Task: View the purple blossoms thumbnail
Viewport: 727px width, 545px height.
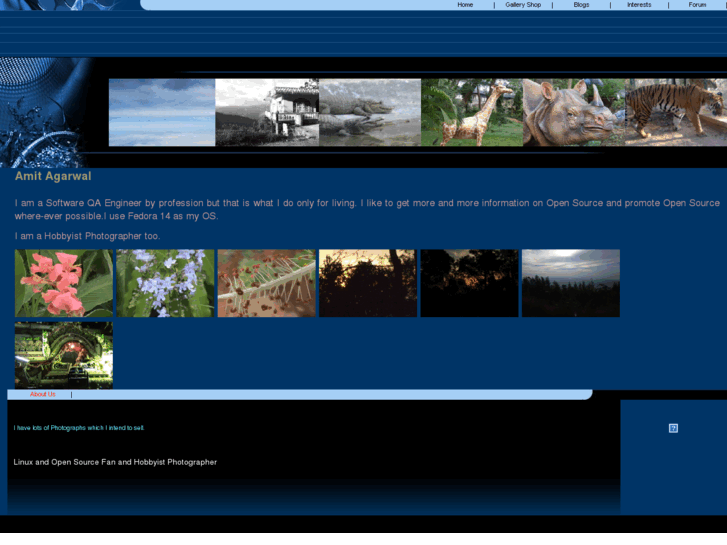Action: pyautogui.click(x=165, y=283)
